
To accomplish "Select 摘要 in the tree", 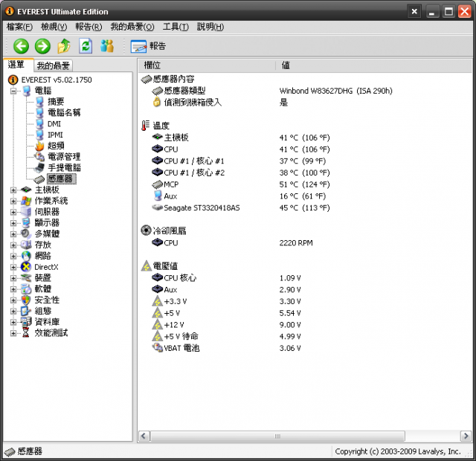I will click(x=56, y=101).
